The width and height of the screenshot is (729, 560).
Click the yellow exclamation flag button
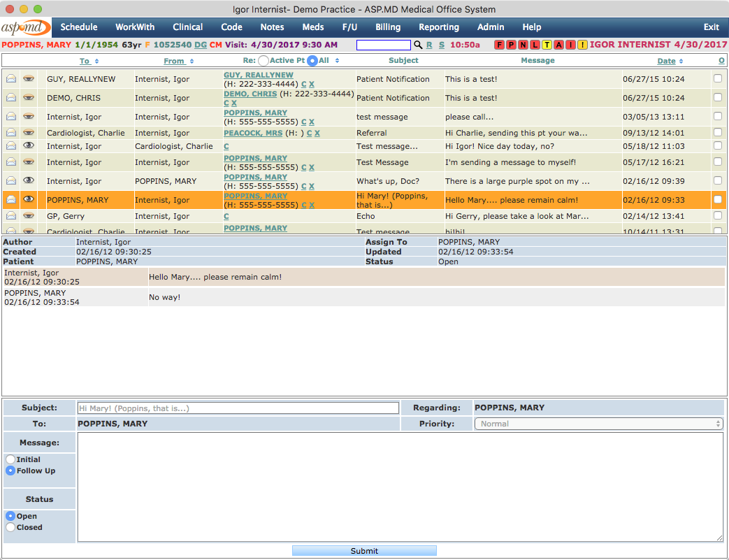pos(582,45)
